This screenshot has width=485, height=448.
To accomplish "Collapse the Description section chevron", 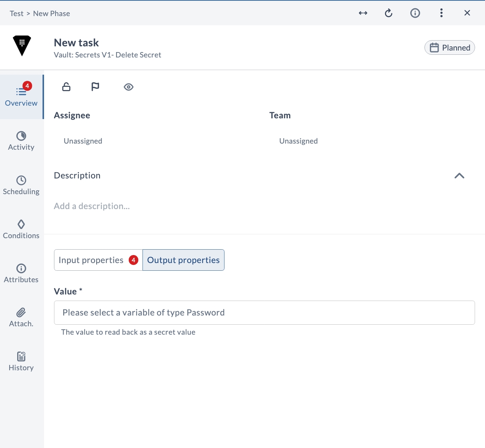I will [x=459, y=176].
